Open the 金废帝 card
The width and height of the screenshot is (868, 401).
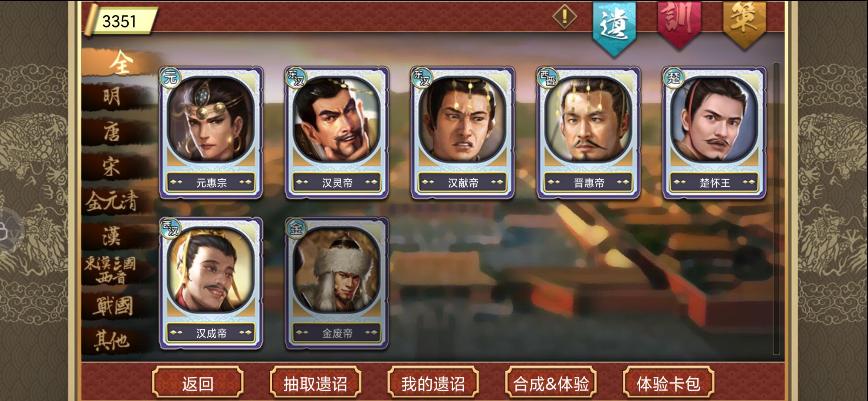[x=337, y=283]
